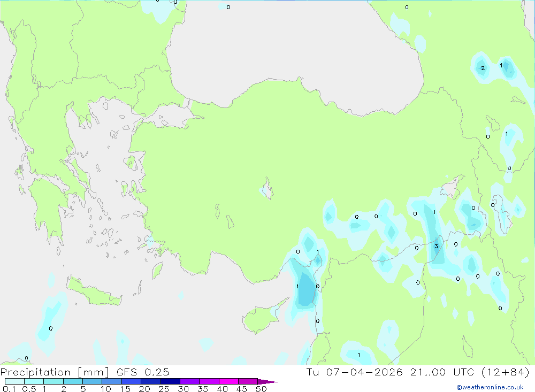The height and width of the screenshot is (392, 535).
Task: Click the map precipitation value "2"
Action: 483,68
